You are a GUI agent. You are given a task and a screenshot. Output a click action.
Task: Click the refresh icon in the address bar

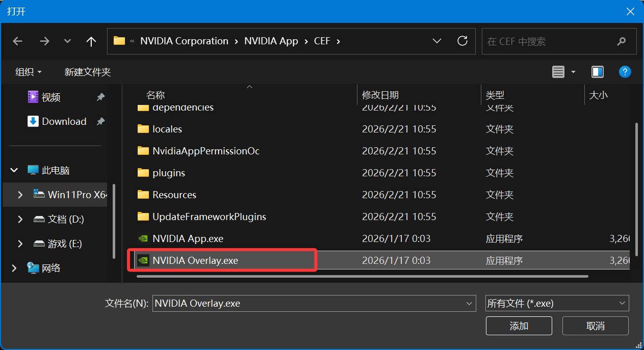(x=462, y=41)
